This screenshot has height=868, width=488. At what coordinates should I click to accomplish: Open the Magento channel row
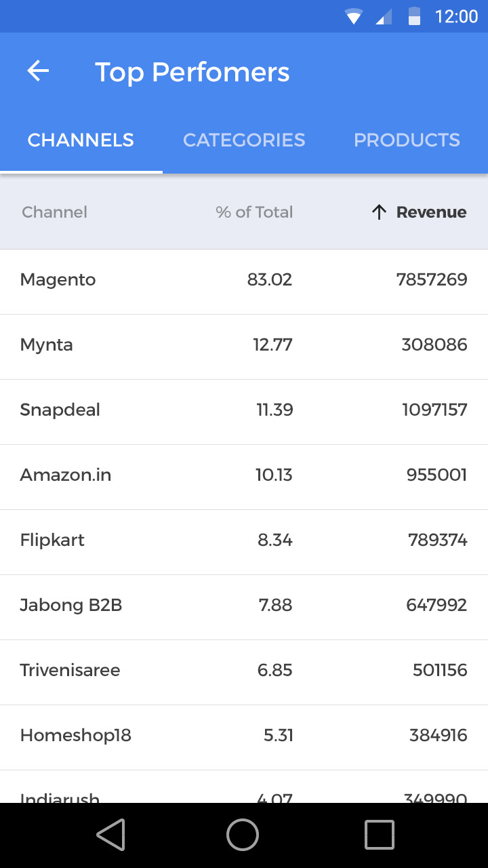(x=244, y=280)
